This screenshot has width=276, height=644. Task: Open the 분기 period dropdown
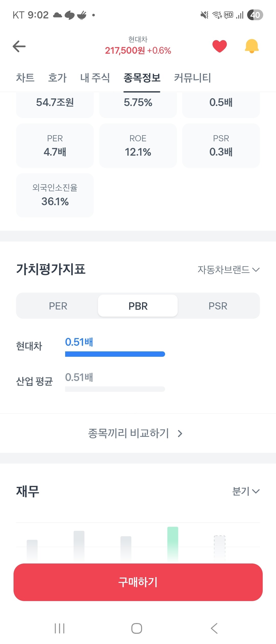pyautogui.click(x=246, y=491)
